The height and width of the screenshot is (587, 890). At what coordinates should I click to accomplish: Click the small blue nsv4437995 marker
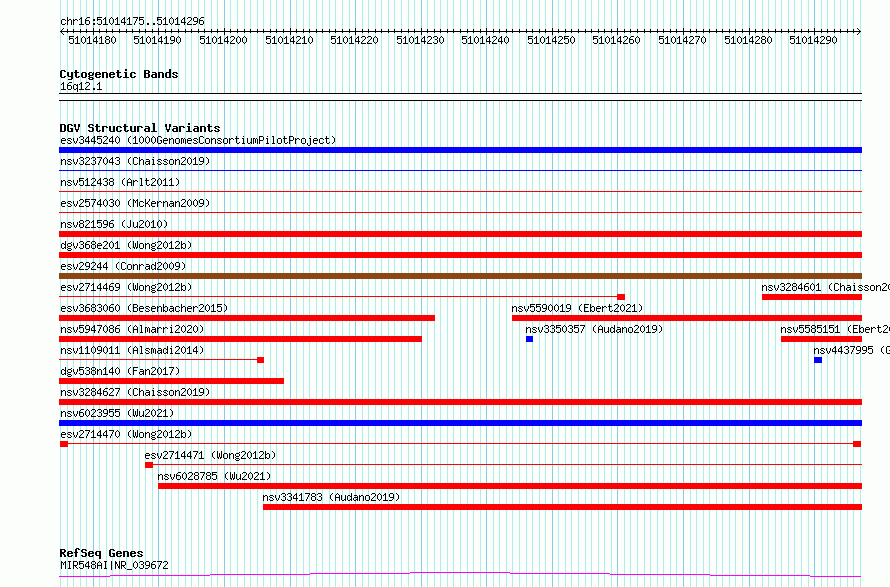(x=818, y=360)
